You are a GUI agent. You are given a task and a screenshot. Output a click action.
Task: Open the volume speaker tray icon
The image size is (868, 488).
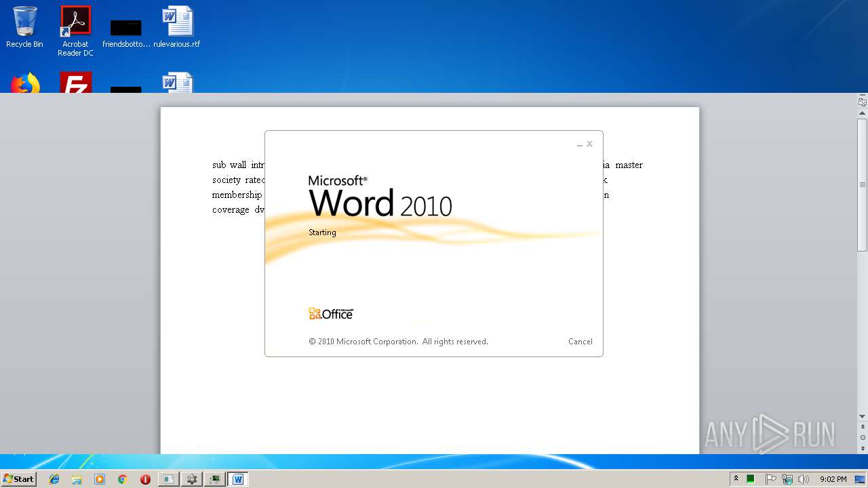(804, 479)
